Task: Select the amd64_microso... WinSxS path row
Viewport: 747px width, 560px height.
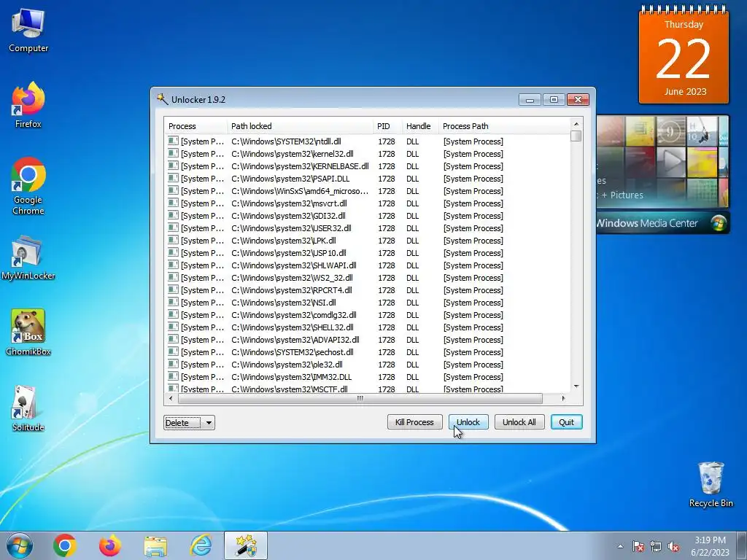Action: tap(300, 191)
